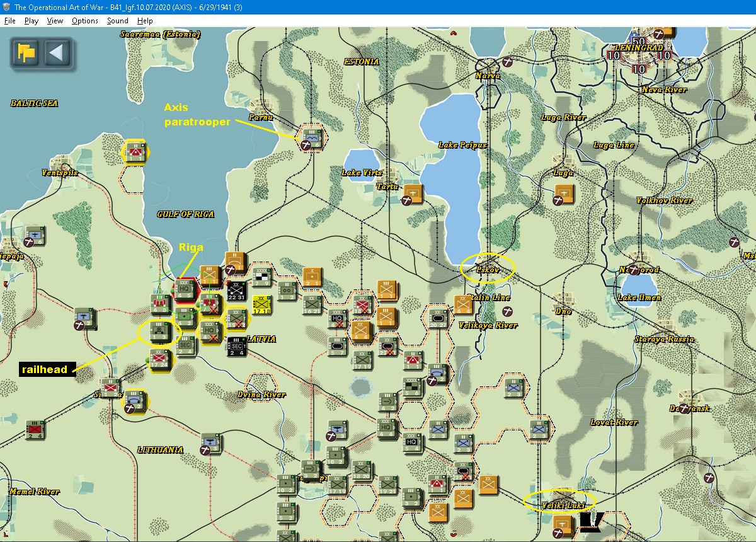756x542 pixels.
Task: Select the green SEC 2-4 security unit
Action: pos(185,345)
